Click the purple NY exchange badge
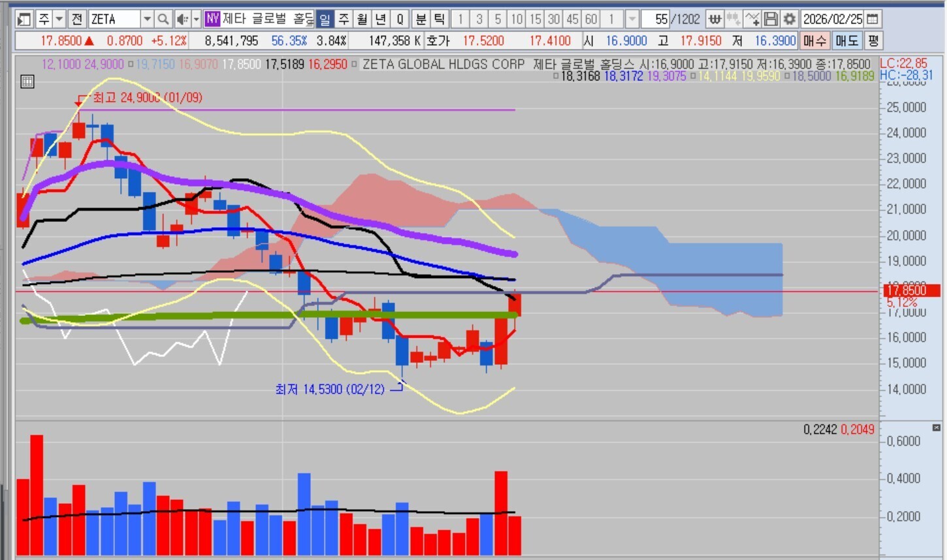Image resolution: width=947 pixels, height=560 pixels. pos(212,19)
